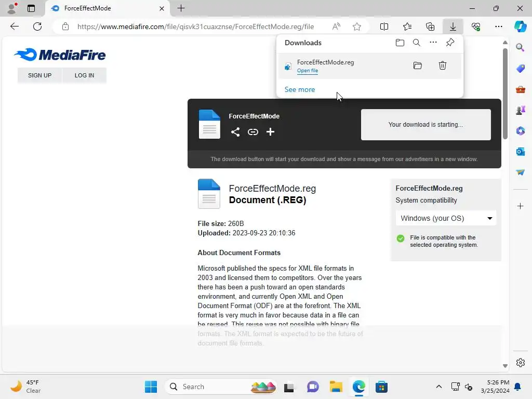Open sidebar Microsoft 365 icon
532x399 pixels.
click(520, 131)
